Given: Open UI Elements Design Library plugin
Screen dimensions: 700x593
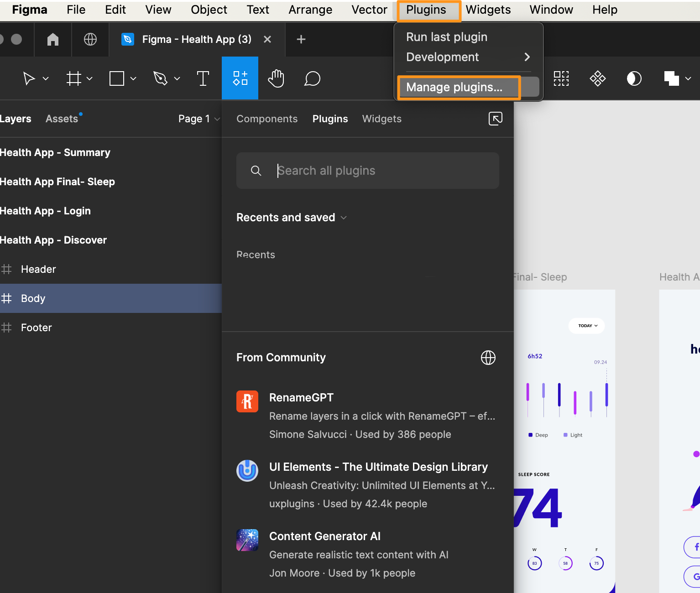Looking at the screenshot, I should pos(368,485).
